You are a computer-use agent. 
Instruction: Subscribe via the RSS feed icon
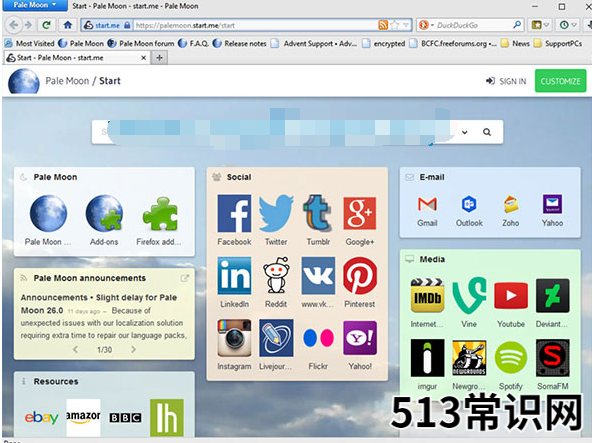383,25
